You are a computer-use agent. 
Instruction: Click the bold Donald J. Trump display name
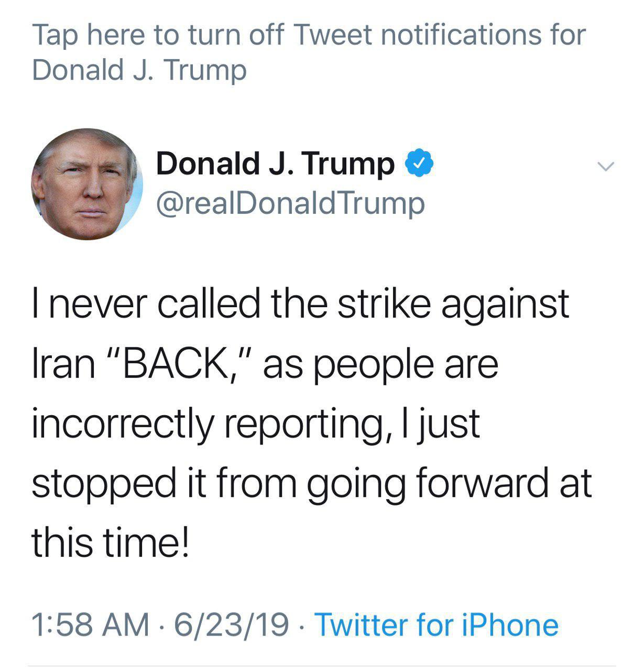pos(275,163)
